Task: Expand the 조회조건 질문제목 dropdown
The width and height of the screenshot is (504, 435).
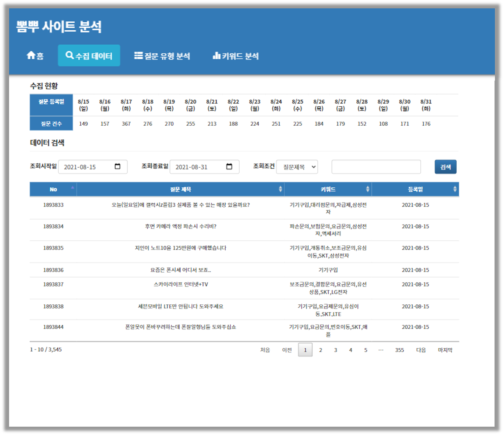Action: (x=297, y=167)
